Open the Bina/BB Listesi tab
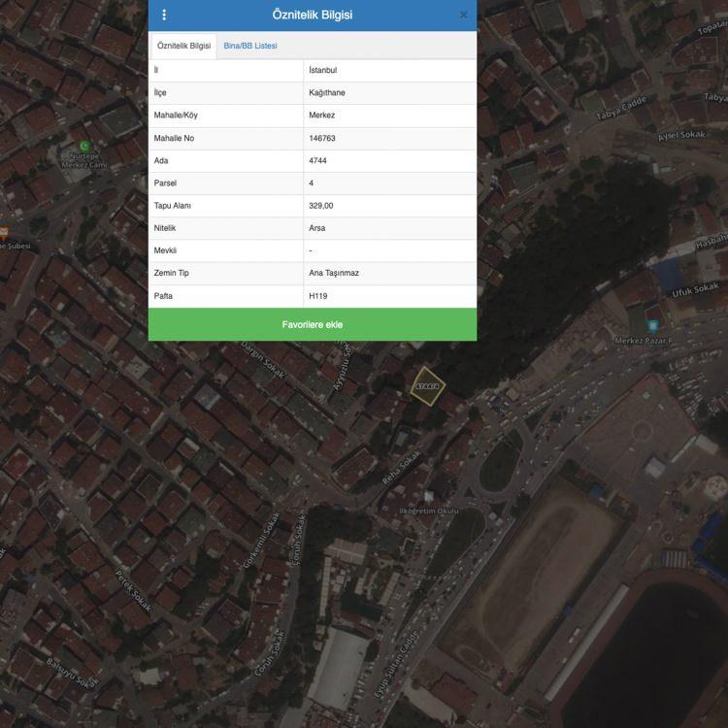This screenshot has height=728, width=728. (x=250, y=46)
